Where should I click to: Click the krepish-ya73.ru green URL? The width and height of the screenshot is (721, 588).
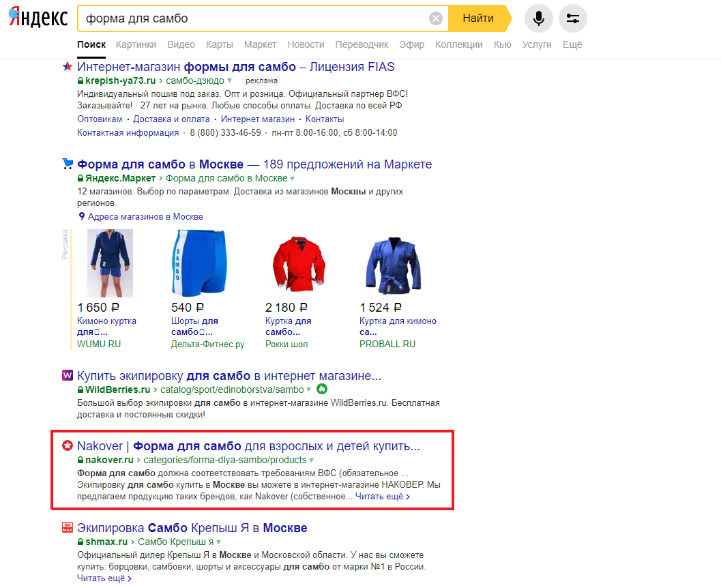point(121,81)
